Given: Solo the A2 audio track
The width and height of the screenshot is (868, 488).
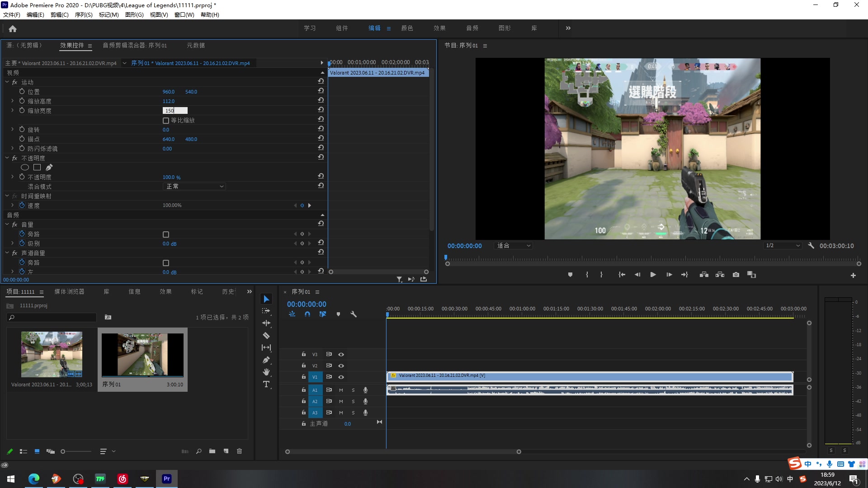Looking at the screenshot, I should pyautogui.click(x=353, y=401).
